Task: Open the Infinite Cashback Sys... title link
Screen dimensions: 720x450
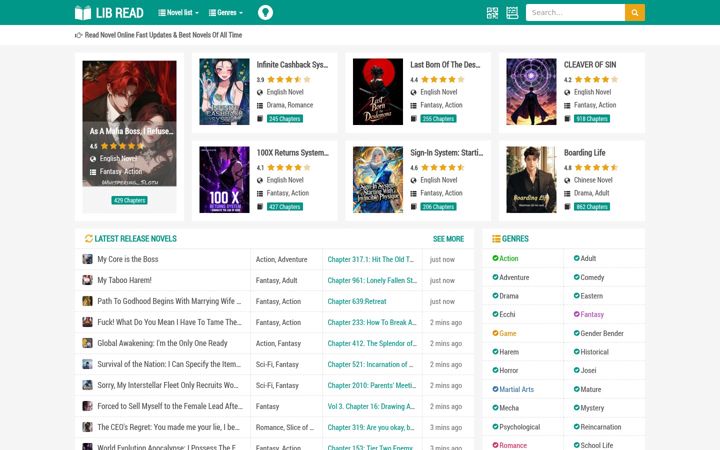Action: [x=292, y=65]
